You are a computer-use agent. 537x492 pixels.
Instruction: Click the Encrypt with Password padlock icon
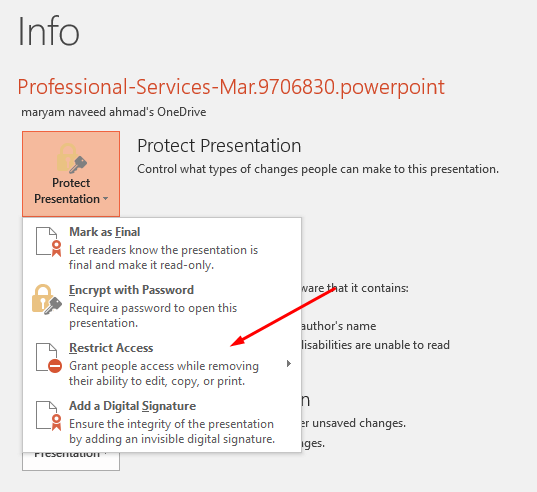tap(47, 300)
